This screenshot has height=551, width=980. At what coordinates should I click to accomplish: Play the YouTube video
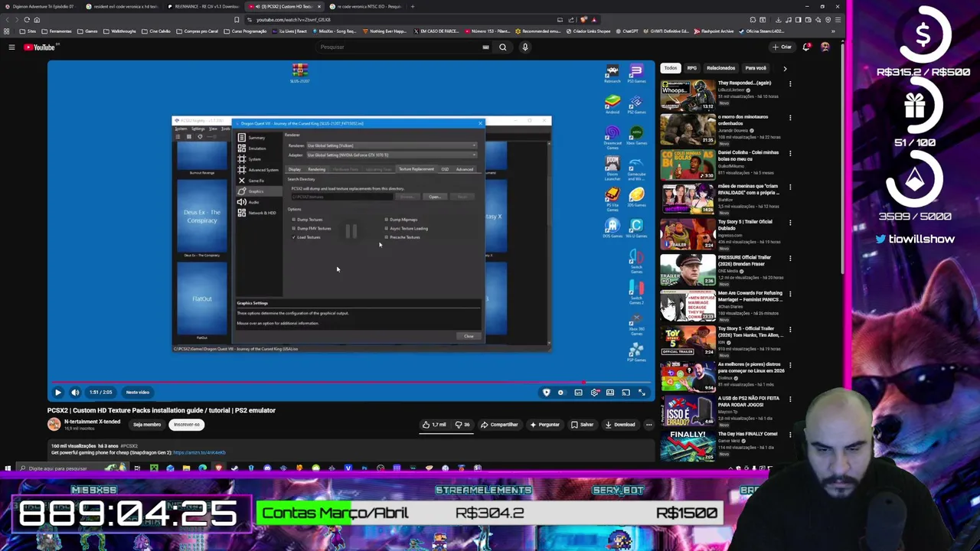57,393
